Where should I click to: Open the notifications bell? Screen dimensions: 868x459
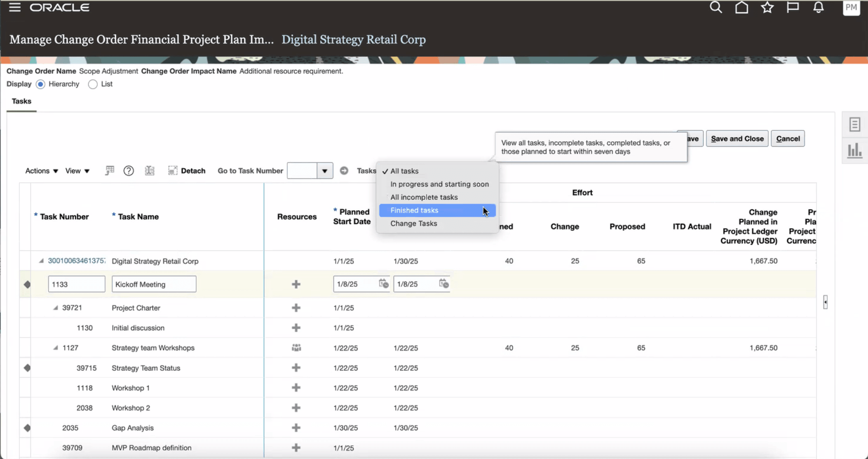[x=819, y=7]
